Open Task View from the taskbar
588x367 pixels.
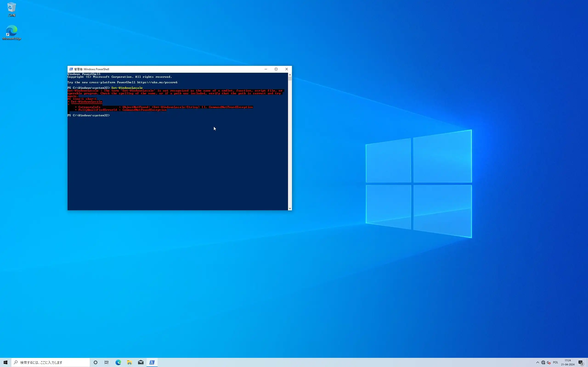click(x=107, y=362)
